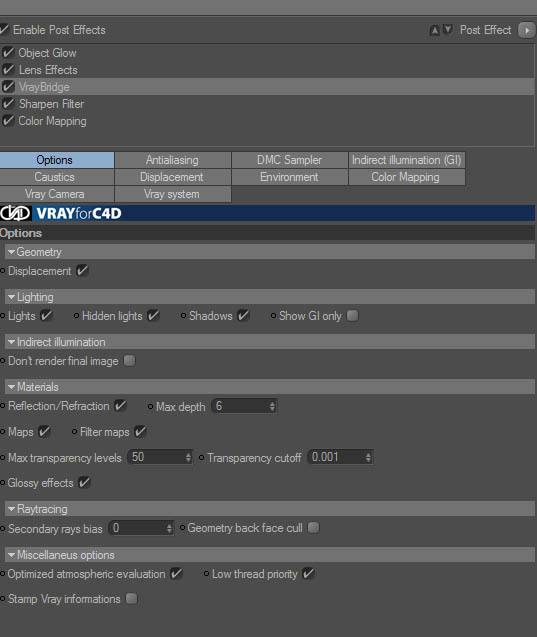Toggle Optimized atmospheric evaluation checkbox
Image resolution: width=537 pixels, height=637 pixels.
pos(176,574)
